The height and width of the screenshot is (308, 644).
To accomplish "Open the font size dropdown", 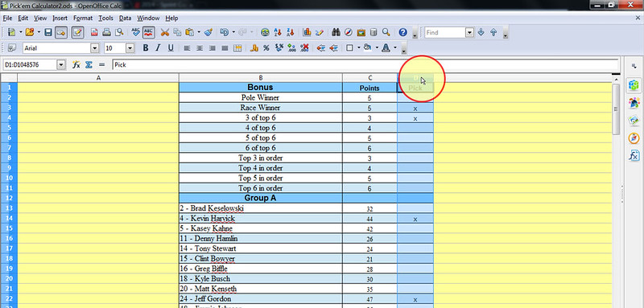I will [130, 48].
